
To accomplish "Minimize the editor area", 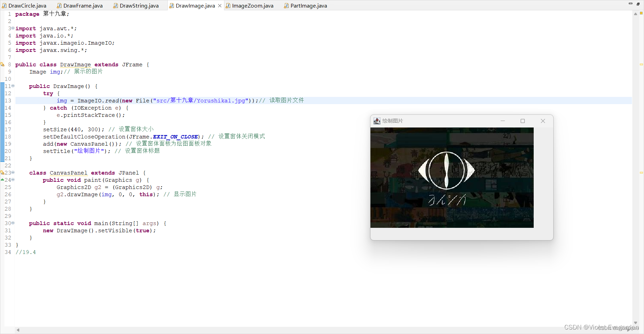I will tap(630, 3).
